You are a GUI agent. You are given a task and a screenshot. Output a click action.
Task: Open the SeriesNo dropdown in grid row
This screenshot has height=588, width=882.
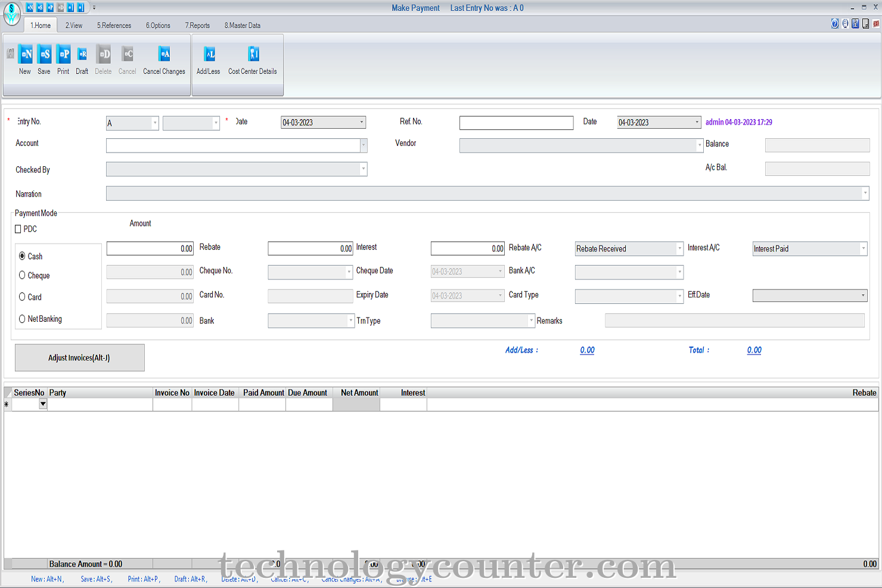(x=43, y=404)
